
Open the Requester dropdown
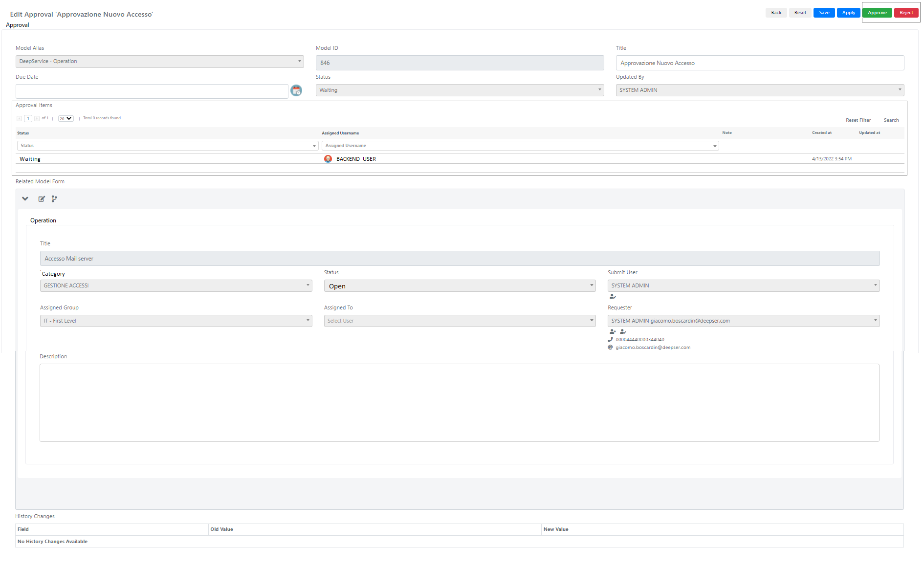(x=744, y=321)
